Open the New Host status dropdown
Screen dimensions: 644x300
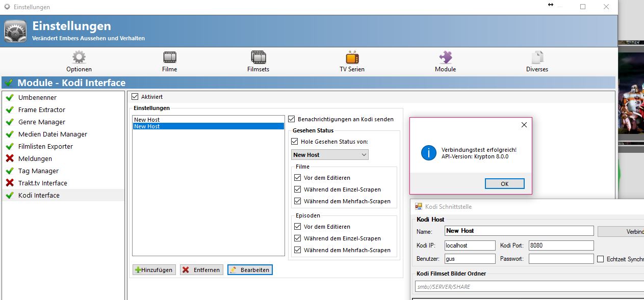(x=330, y=154)
